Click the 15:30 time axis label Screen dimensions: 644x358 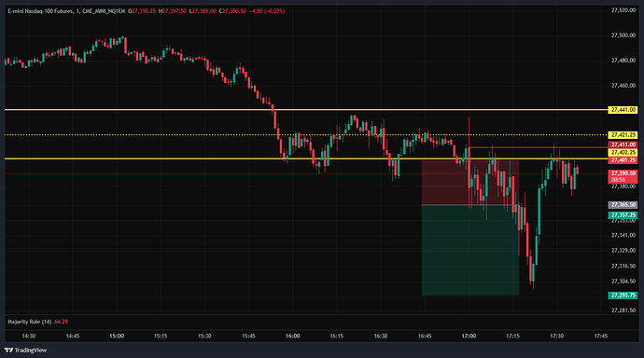204,337
